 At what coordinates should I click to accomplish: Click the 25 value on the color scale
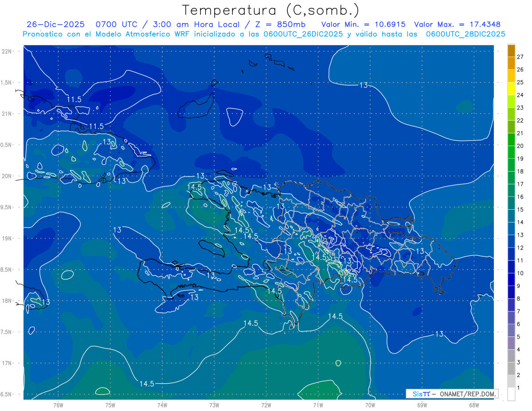tap(520, 82)
